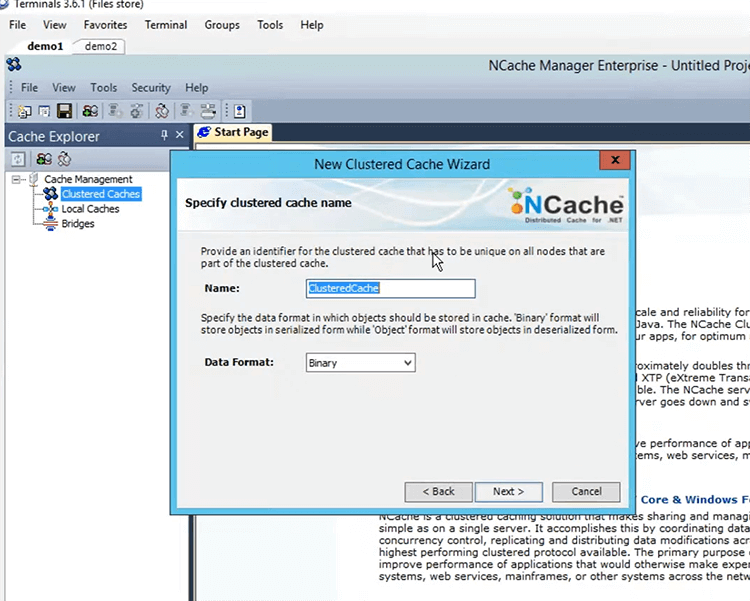Select the Start Page tab
Viewport: 750px width, 601px height.
pyautogui.click(x=233, y=132)
